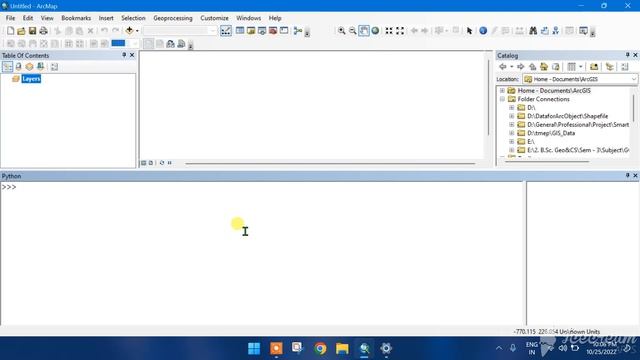Open the Editor toolbar icon
The image size is (640, 360).
coord(226,31)
